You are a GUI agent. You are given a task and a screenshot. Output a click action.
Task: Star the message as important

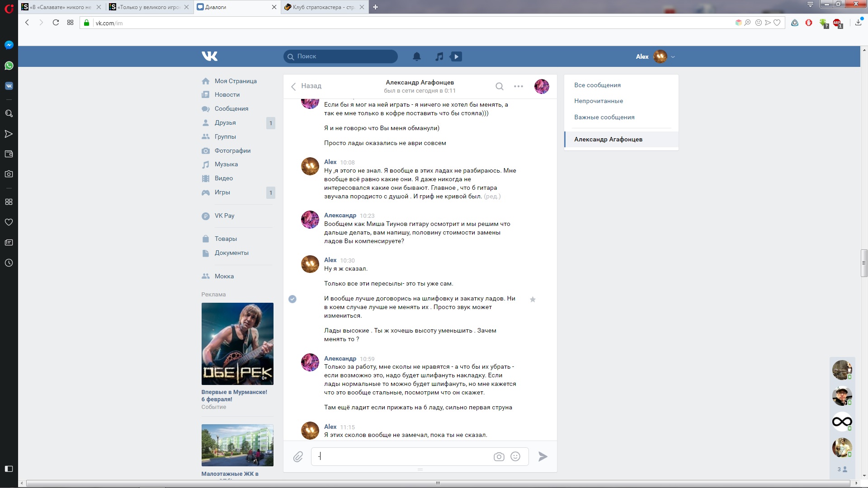coord(533,299)
